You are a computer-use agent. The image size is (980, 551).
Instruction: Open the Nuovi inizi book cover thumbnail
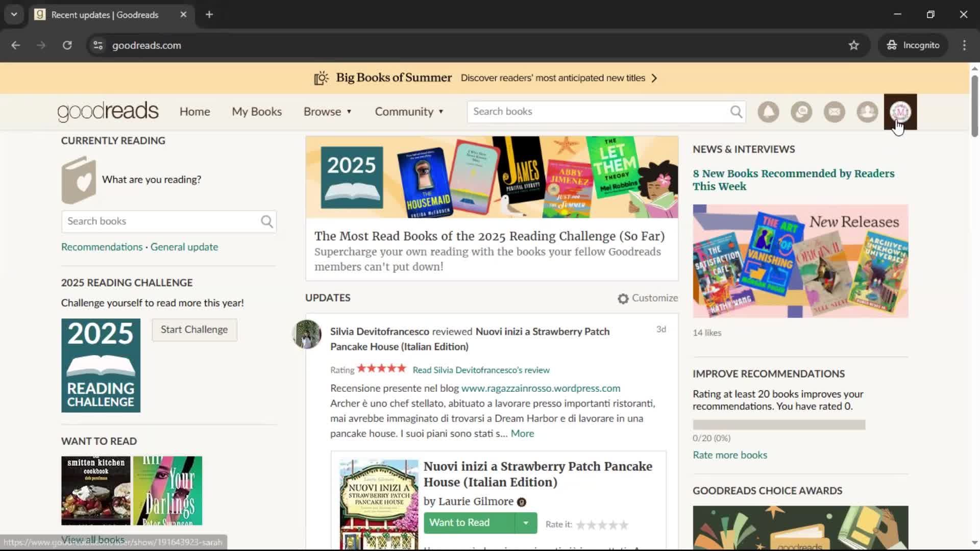(x=379, y=504)
